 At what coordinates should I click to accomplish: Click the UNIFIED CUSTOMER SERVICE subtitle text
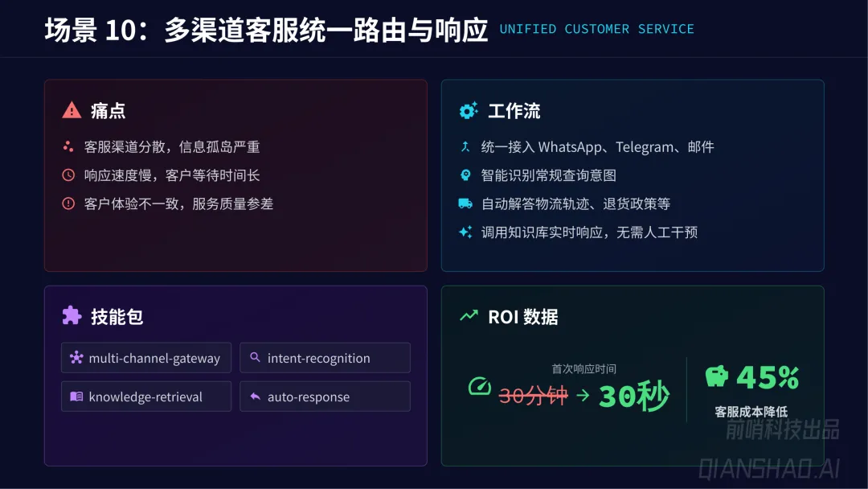596,29
